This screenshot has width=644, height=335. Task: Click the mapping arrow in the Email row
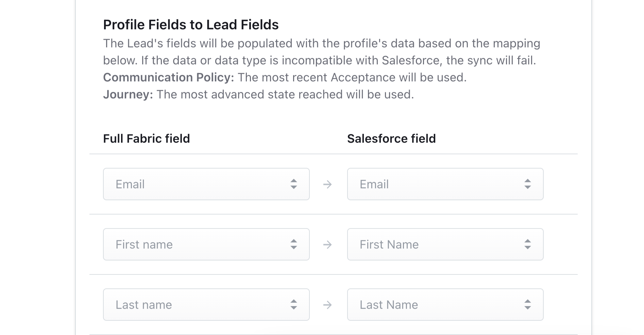pyautogui.click(x=327, y=185)
